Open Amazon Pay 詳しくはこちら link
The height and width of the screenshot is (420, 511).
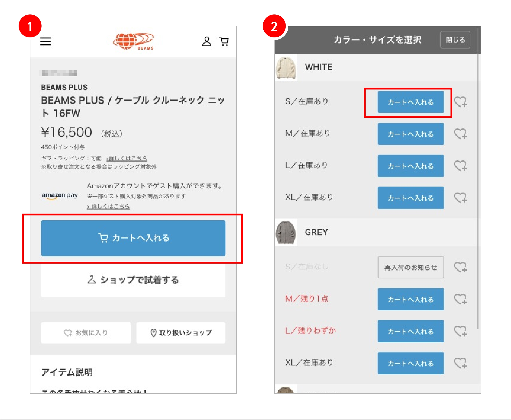108,206
